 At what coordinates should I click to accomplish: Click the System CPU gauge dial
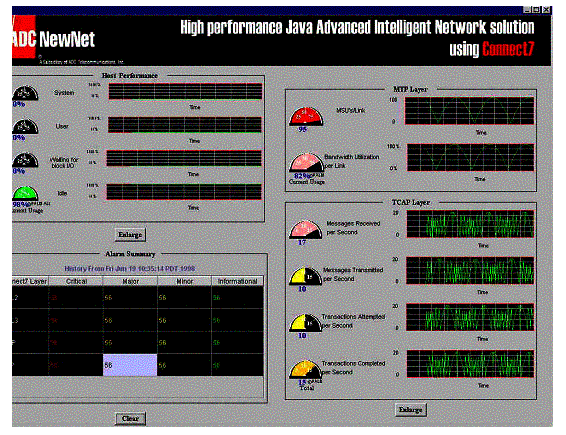tap(25, 93)
